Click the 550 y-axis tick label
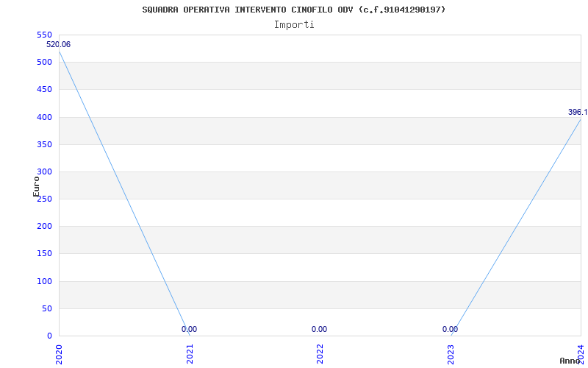588x368 pixels. pos(44,35)
